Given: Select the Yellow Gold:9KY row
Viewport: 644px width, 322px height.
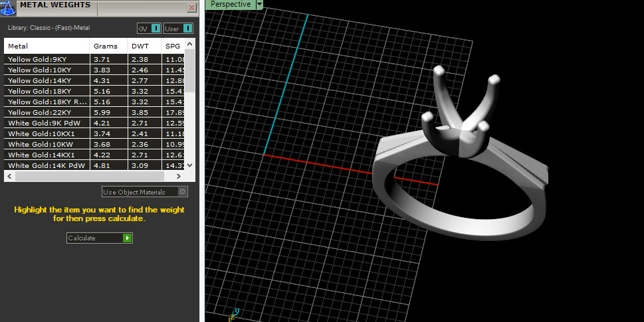Looking at the screenshot, I should 94,59.
